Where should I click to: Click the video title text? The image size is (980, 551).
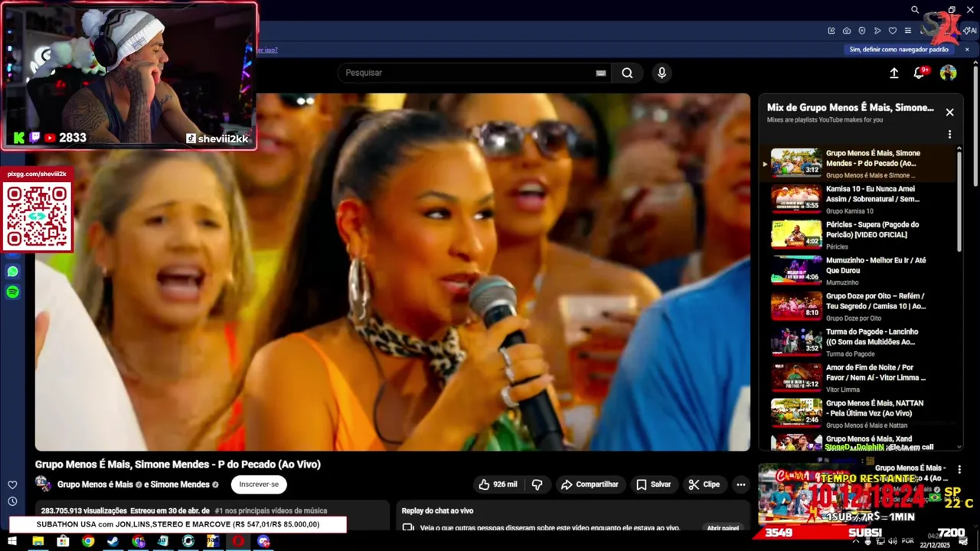point(178,465)
